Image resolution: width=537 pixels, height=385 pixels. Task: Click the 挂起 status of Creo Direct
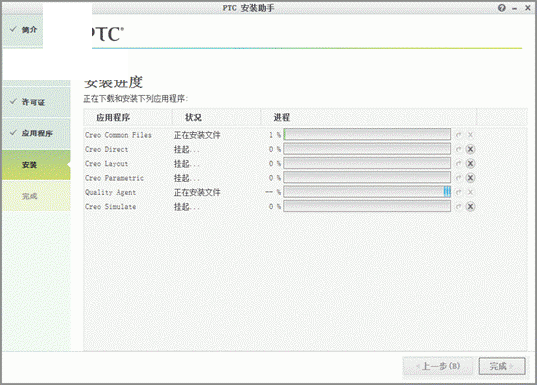(x=186, y=149)
